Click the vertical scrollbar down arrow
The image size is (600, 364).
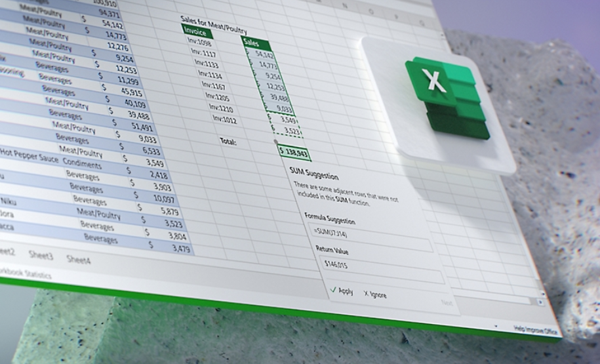(542, 294)
